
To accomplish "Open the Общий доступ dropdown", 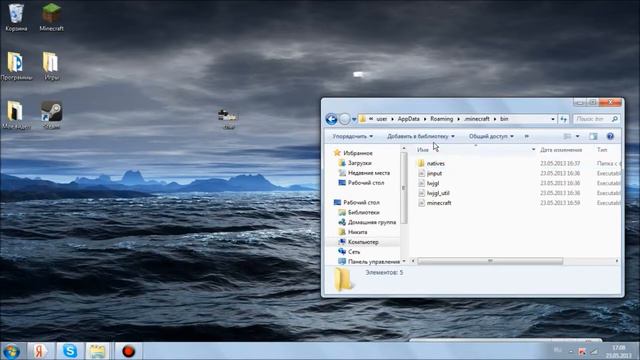I will point(491,136).
